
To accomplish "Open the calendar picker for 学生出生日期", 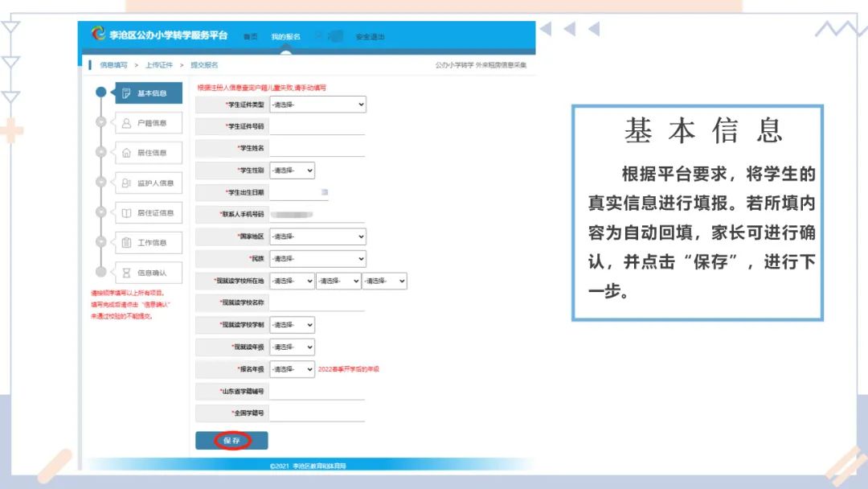I will pyautogui.click(x=325, y=192).
